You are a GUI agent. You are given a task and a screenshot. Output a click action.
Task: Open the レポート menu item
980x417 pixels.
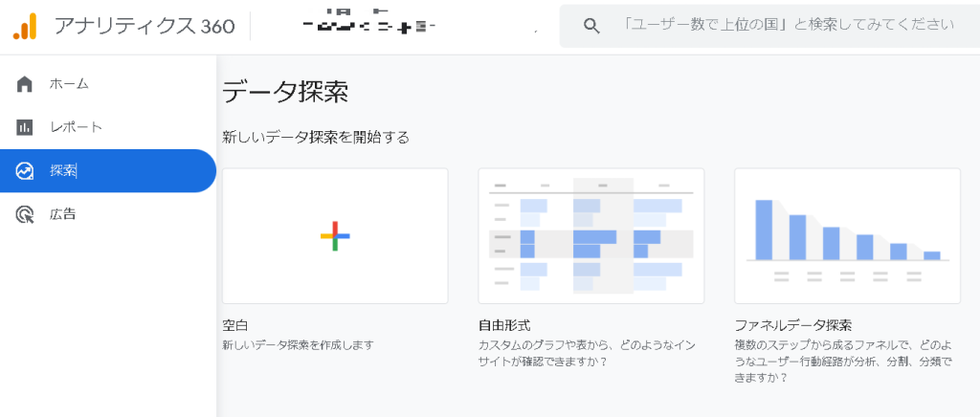[108, 127]
